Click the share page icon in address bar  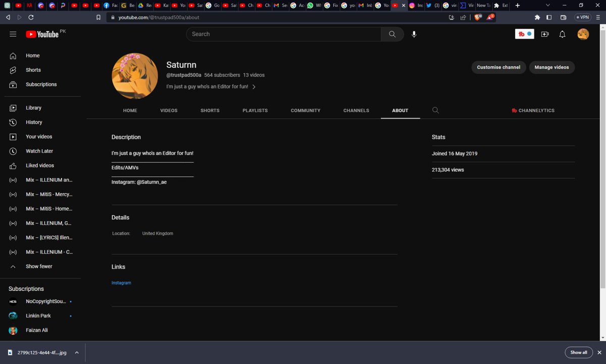[x=463, y=17]
